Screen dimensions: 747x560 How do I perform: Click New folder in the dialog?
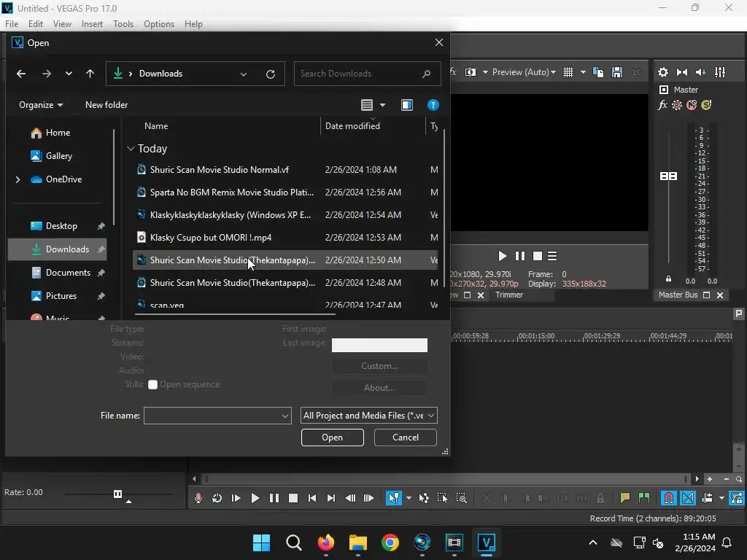(x=107, y=105)
